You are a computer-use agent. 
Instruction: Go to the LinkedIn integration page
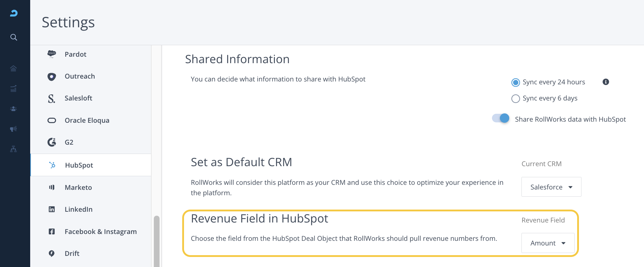click(78, 209)
